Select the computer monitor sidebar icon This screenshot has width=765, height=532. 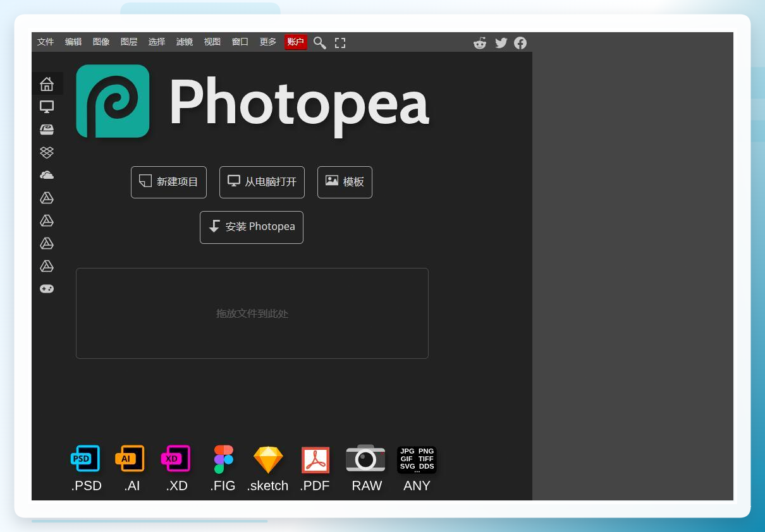click(47, 107)
